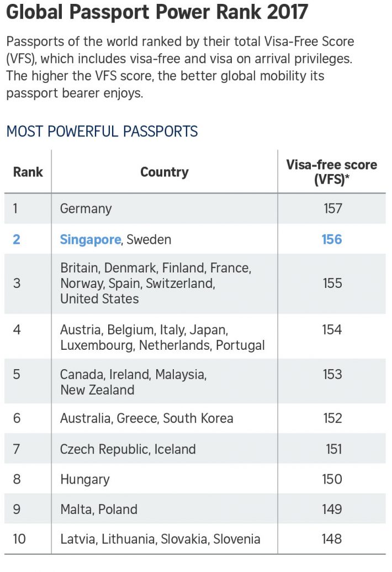The image size is (392, 572).
Task: Click Germany's score of 157
Action: [x=332, y=208]
